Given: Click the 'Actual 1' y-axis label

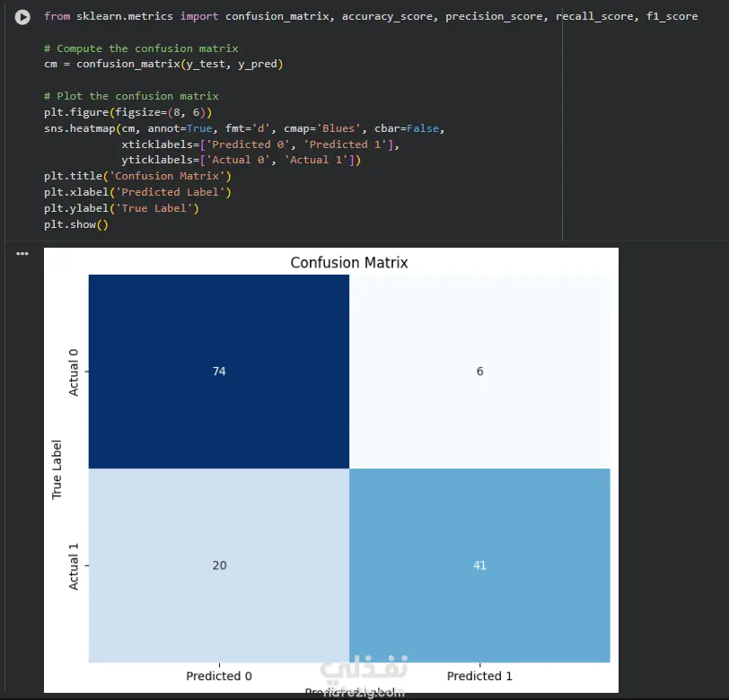Looking at the screenshot, I should (x=74, y=566).
